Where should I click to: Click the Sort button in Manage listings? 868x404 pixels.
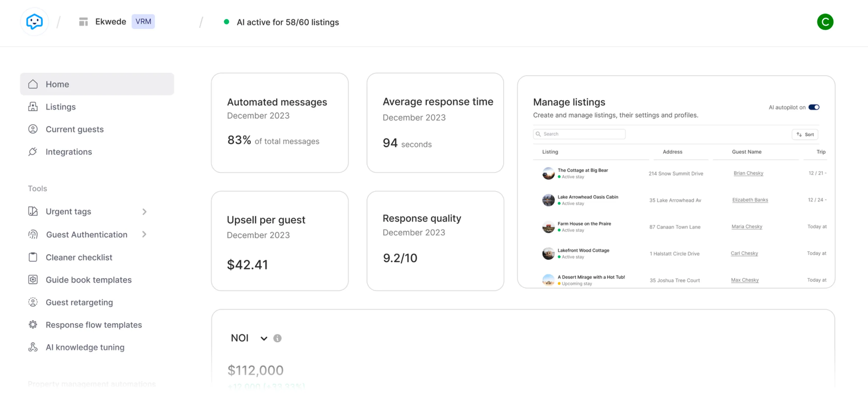pos(805,134)
